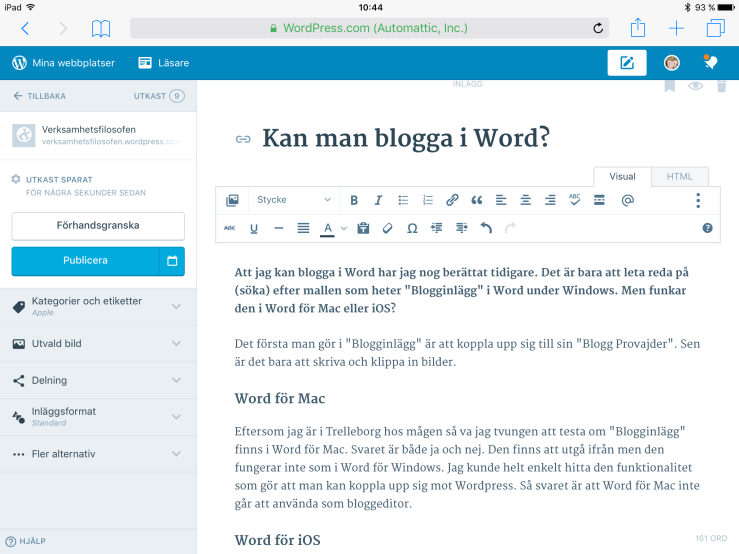Image resolution: width=739 pixels, height=554 pixels.
Task: Preview the post with the eye icon
Action: (696, 86)
